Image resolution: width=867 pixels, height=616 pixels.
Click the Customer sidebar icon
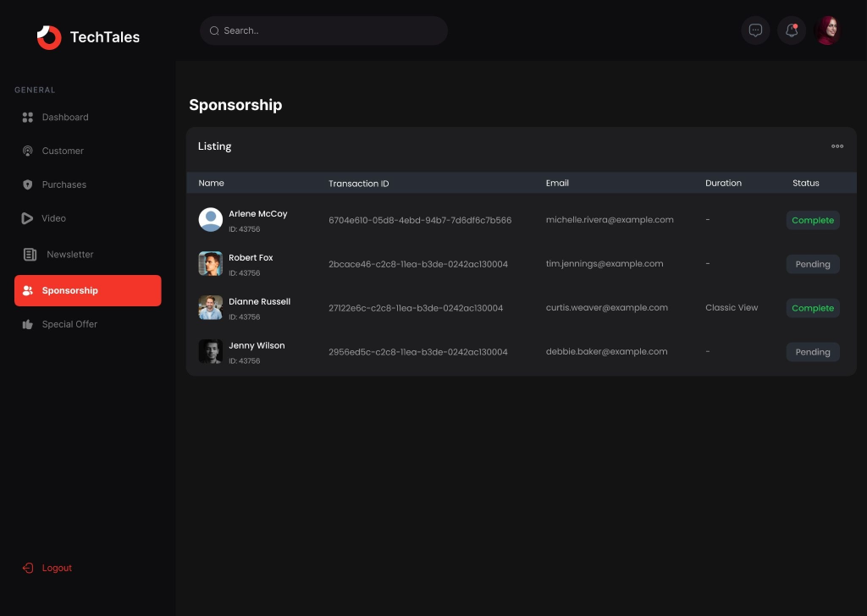28,151
